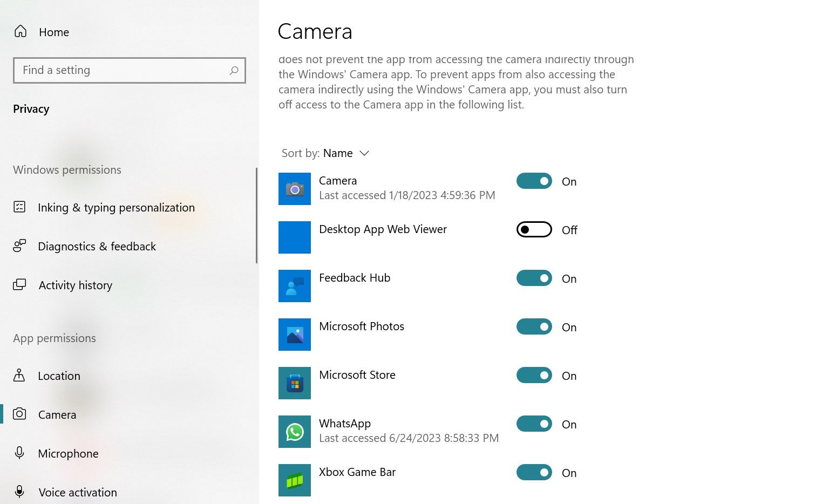815x504 pixels.
Task: Click the Microphone icon in the sidebar
Action: [x=20, y=453]
